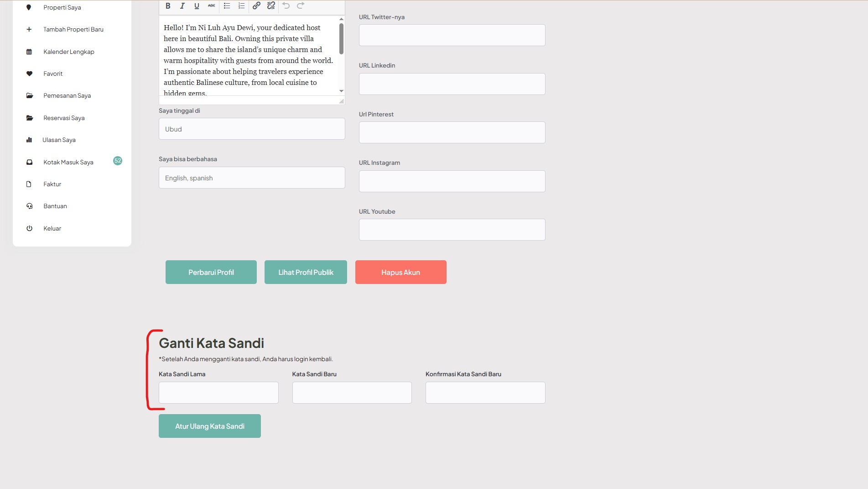Image resolution: width=868 pixels, height=489 pixels.
Task: Click the redo icon in editor
Action: [301, 6]
